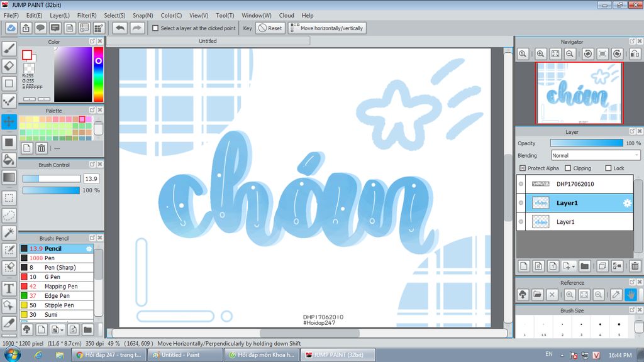Hide the DHP17062010 layer
This screenshot has height=362, width=644.
pos(521,184)
